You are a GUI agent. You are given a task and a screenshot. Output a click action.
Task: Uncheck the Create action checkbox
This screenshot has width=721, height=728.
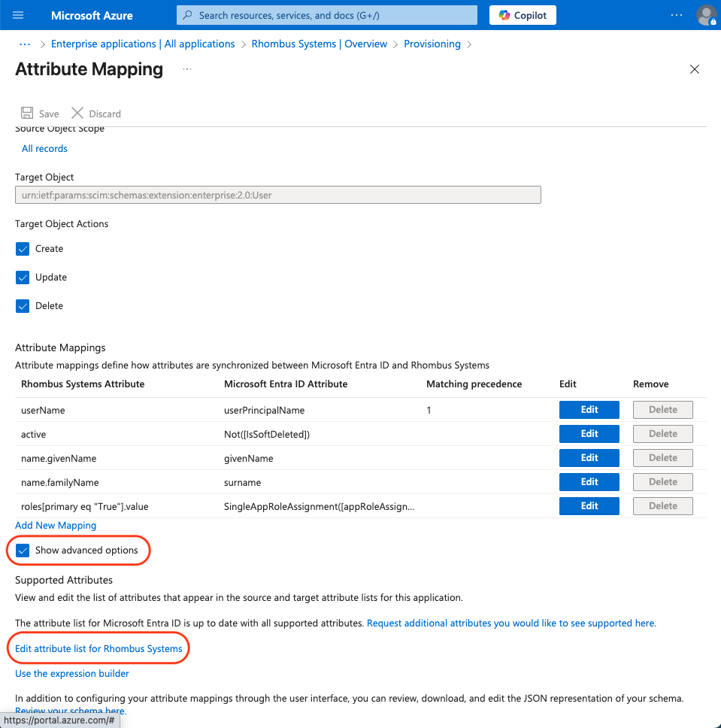(23, 249)
